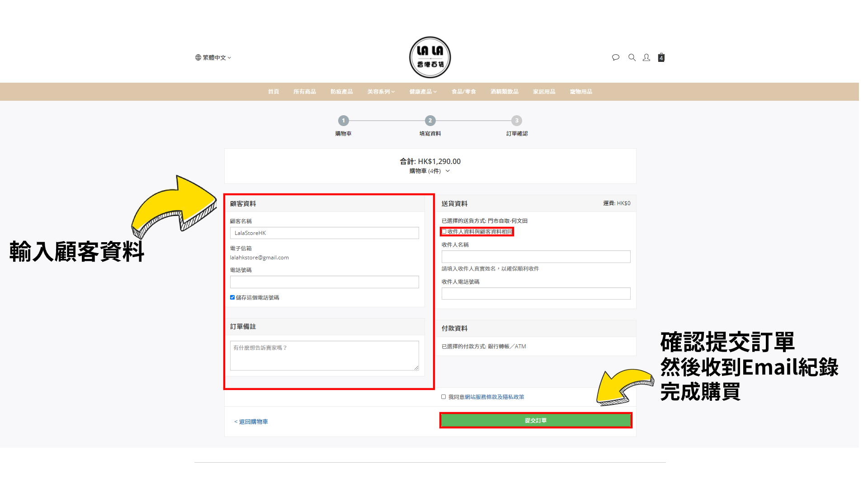Click the LALA store logo
868x488 pixels.
pos(430,57)
